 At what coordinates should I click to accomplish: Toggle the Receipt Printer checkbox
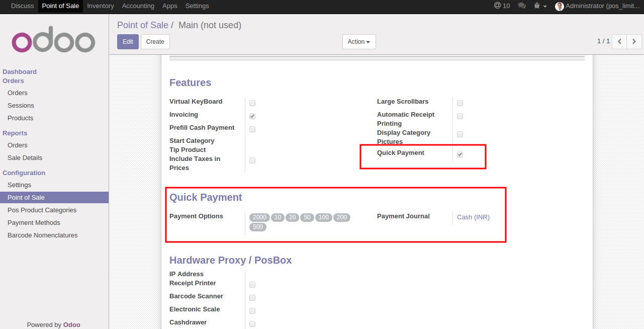pyautogui.click(x=252, y=285)
